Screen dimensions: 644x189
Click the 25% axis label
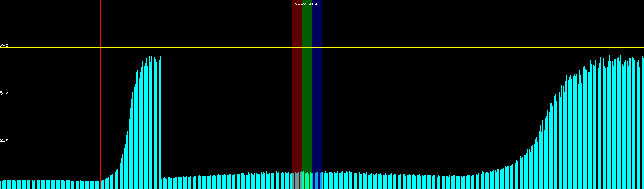click(4, 140)
